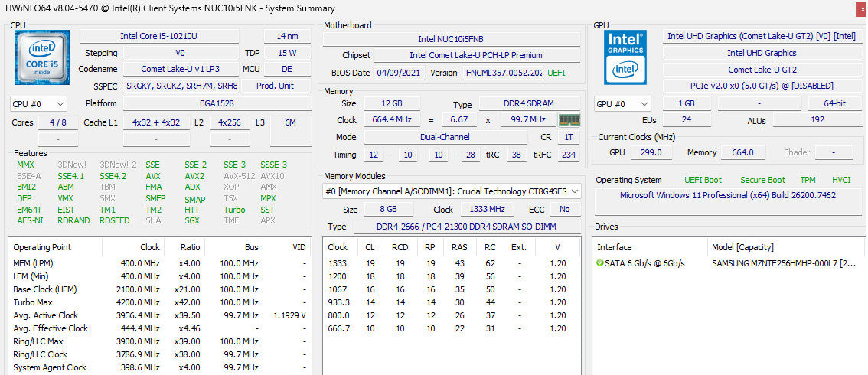Click the SGX feature label
The image size is (868, 375).
click(191, 220)
